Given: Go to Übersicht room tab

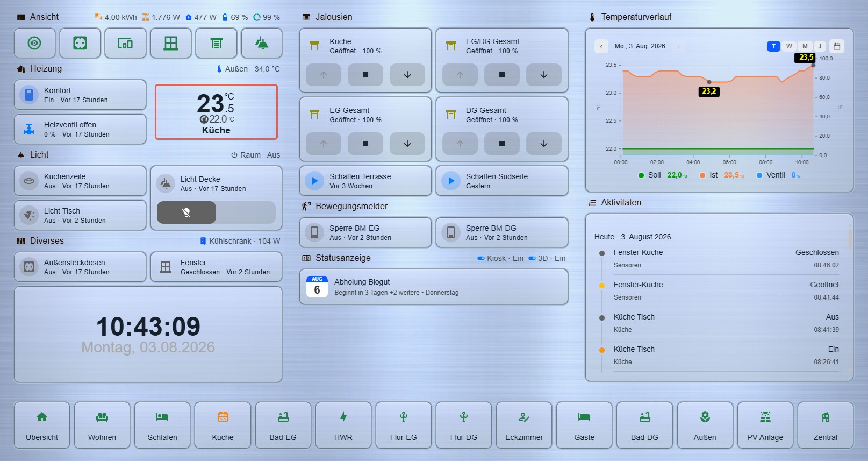Looking at the screenshot, I should pos(42,425).
